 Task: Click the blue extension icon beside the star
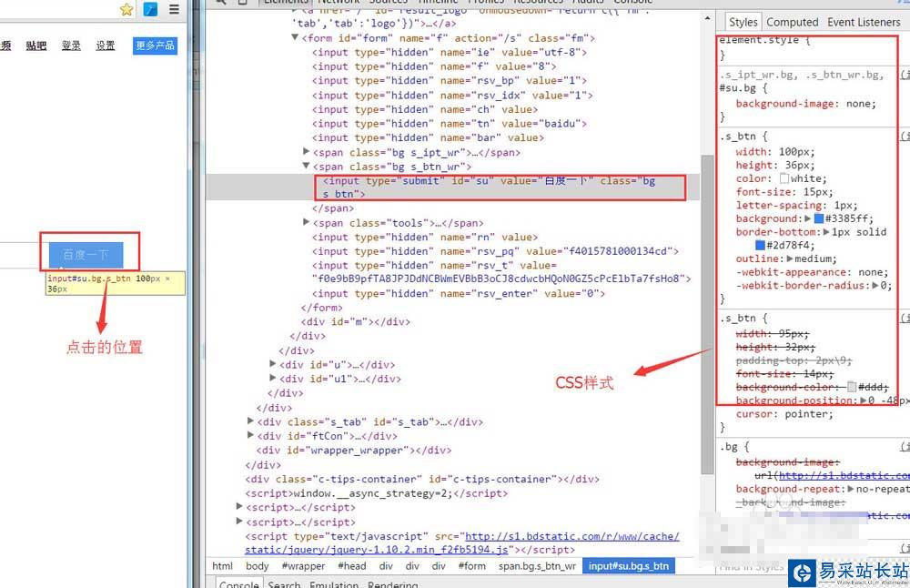point(150,9)
